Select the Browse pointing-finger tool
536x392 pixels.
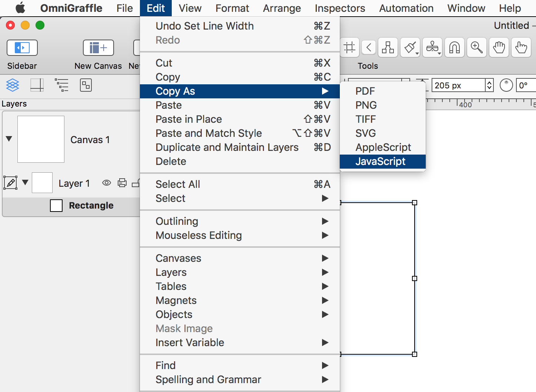521,47
